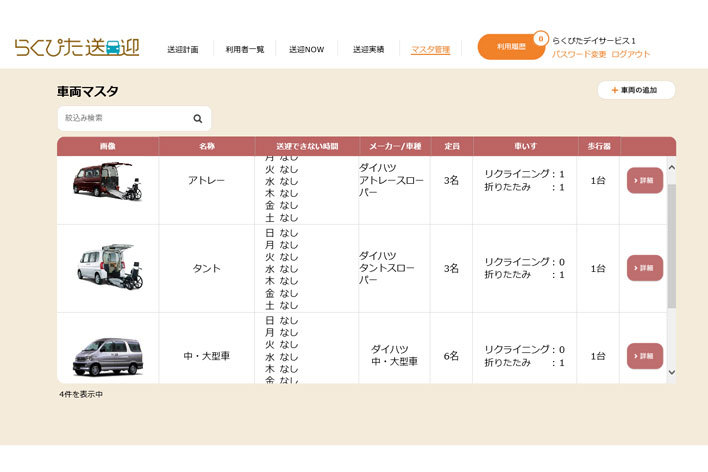The image size is (708, 472).
Task: Click the 送迎できない時間 column header
Action: (307, 146)
